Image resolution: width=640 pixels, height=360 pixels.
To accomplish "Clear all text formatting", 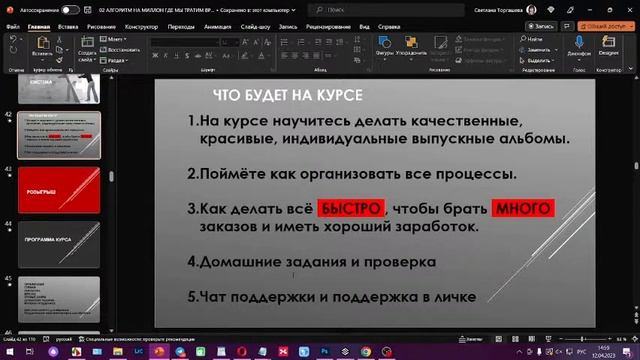I will [267, 42].
